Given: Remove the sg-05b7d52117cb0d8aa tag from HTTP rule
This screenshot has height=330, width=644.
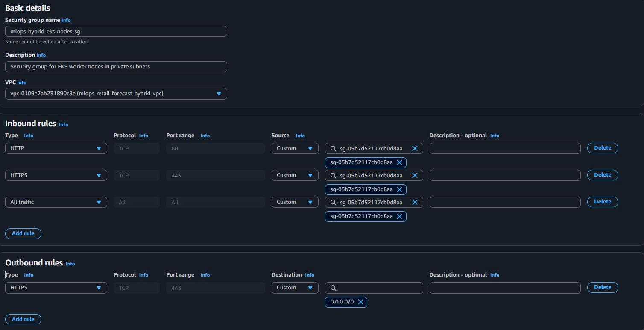Looking at the screenshot, I should 399,162.
